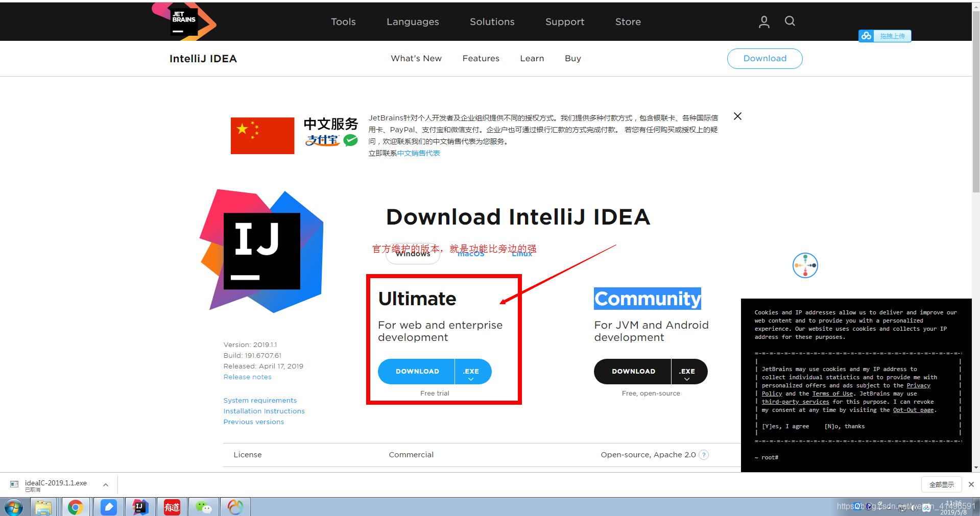
Task: Click the IntelliJ IDEA IJ logo
Action: point(261,251)
